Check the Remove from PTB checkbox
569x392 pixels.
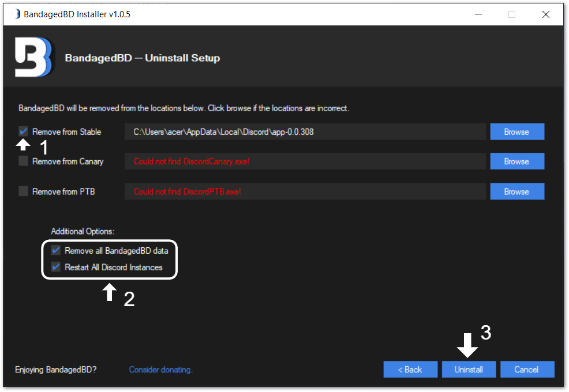(x=23, y=191)
